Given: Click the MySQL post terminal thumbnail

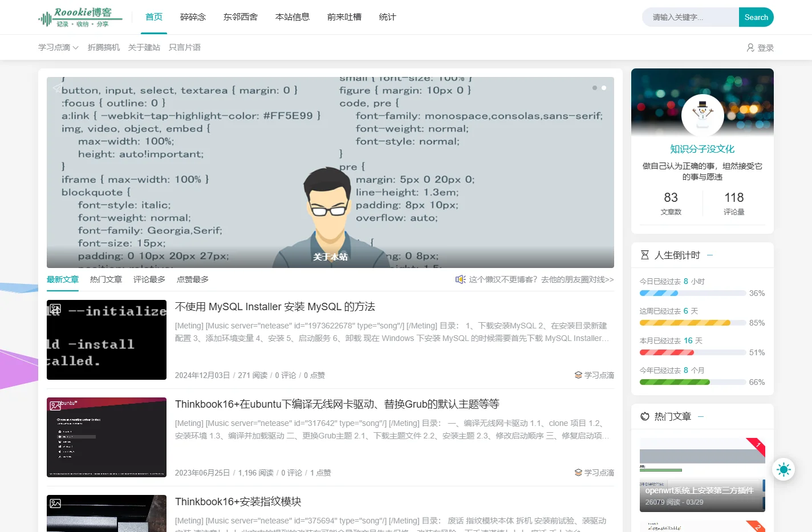Looking at the screenshot, I should pyautogui.click(x=107, y=340).
